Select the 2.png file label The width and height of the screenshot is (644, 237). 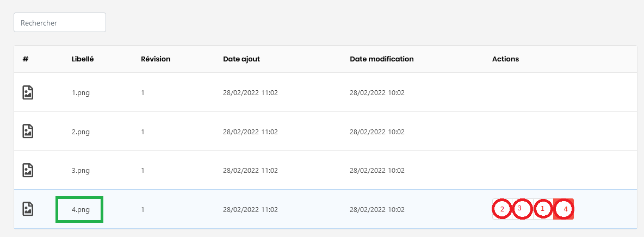[x=81, y=132]
